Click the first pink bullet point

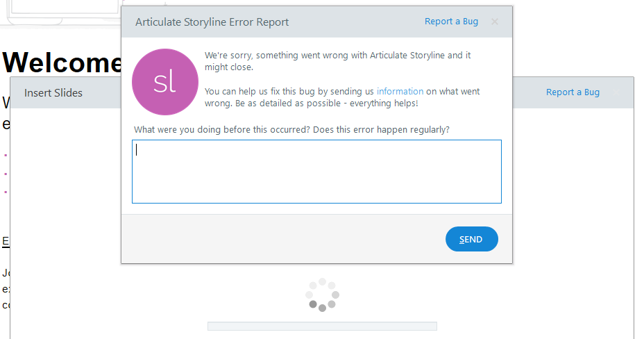pos(6,156)
